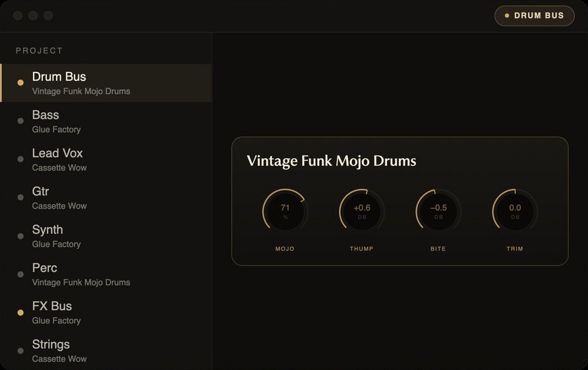Click the Strings status dot
Viewport: 588px width, 370px height.
click(20, 350)
